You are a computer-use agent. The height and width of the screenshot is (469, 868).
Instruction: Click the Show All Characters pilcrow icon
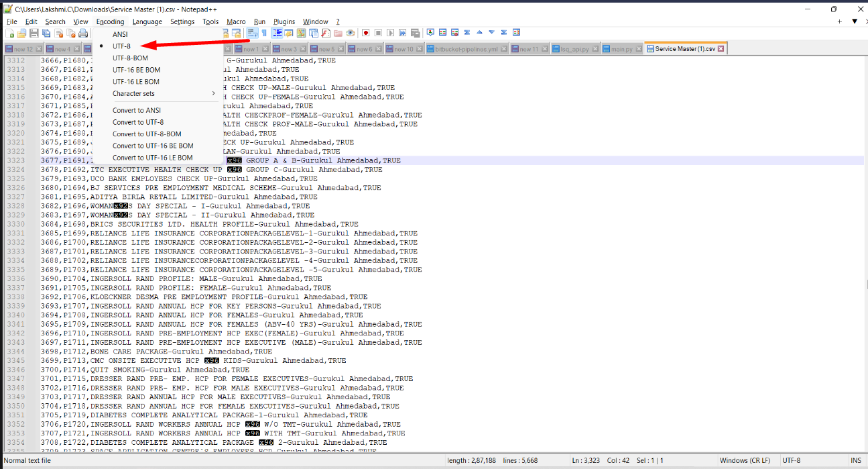tap(264, 33)
